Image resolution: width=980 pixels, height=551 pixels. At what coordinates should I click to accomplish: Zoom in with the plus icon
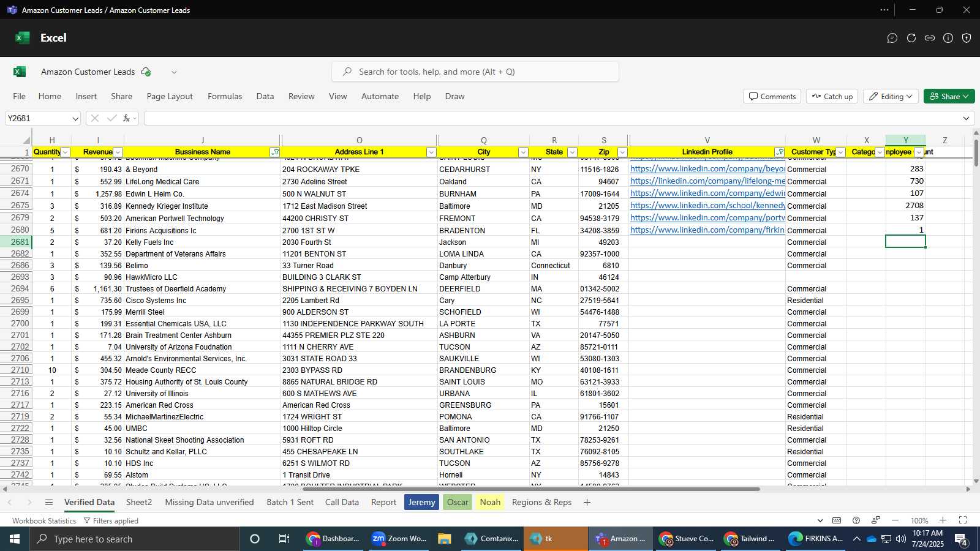tap(943, 520)
